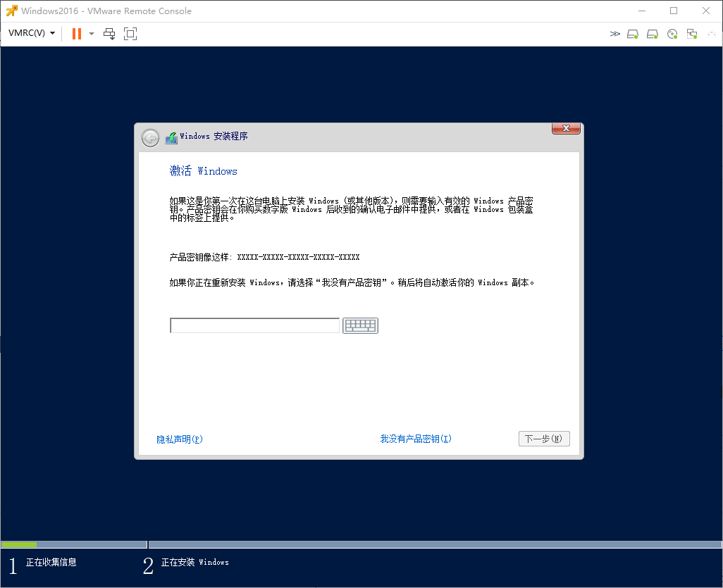Click step 1 正在收集信息 label

51,562
